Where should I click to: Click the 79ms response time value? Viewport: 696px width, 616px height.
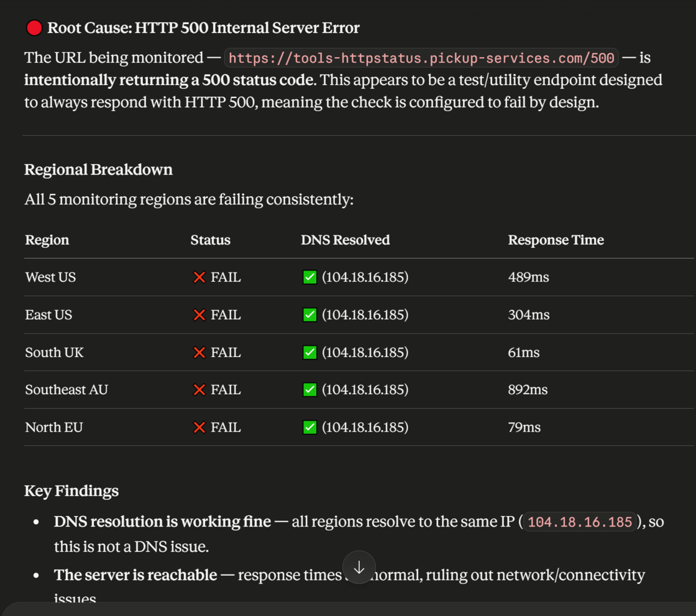tap(524, 427)
